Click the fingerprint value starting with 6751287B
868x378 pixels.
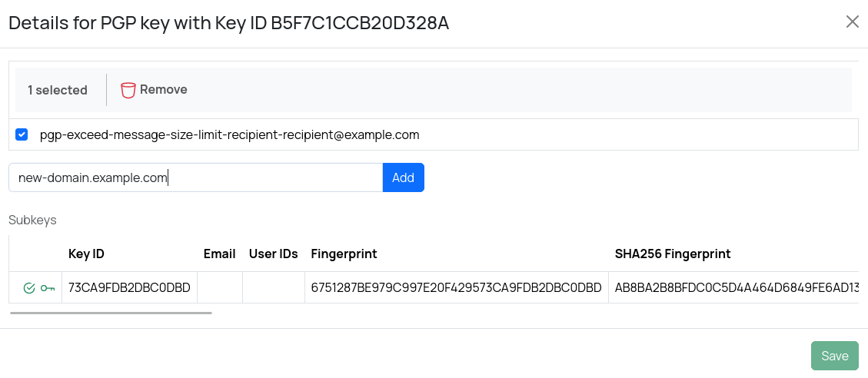pos(456,288)
